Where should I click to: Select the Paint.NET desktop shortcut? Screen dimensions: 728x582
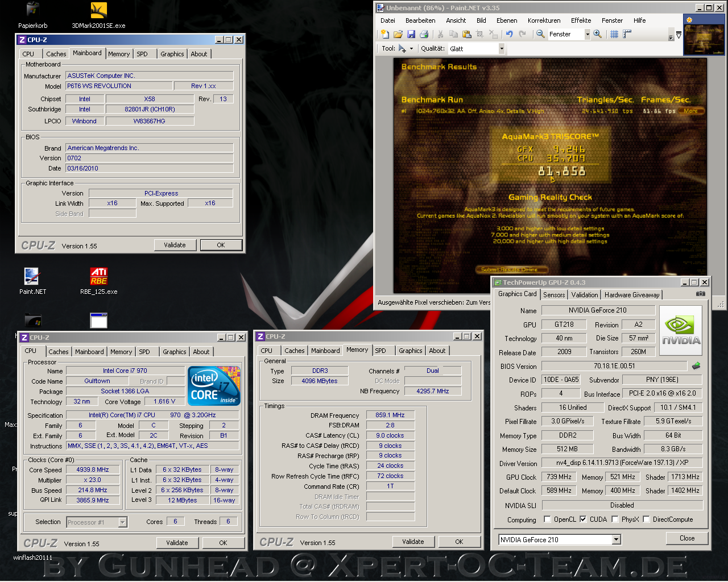pos(32,281)
